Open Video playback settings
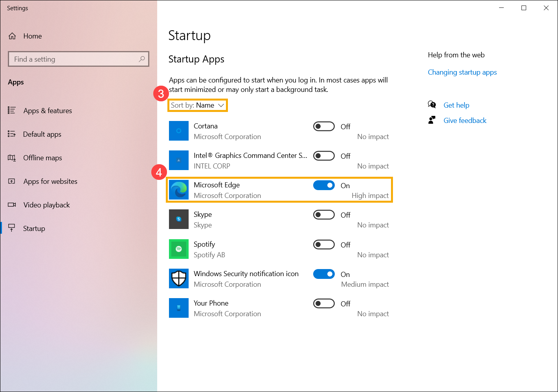The height and width of the screenshot is (392, 558). tap(46, 205)
